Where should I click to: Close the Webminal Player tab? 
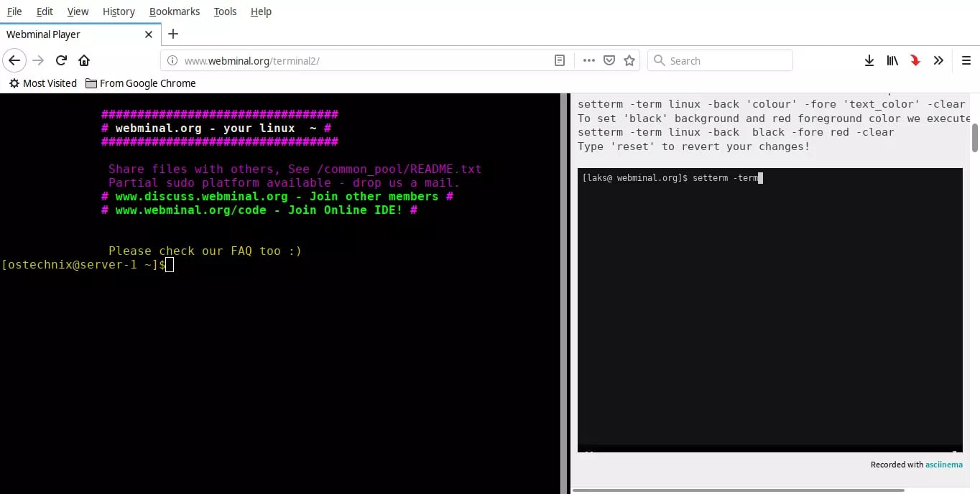click(x=149, y=34)
